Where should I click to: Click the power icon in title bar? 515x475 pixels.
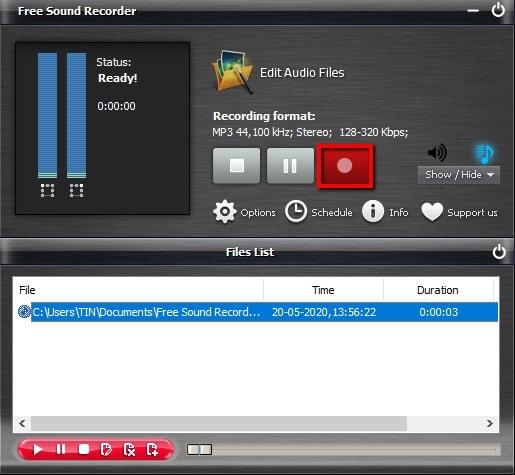coord(498,10)
